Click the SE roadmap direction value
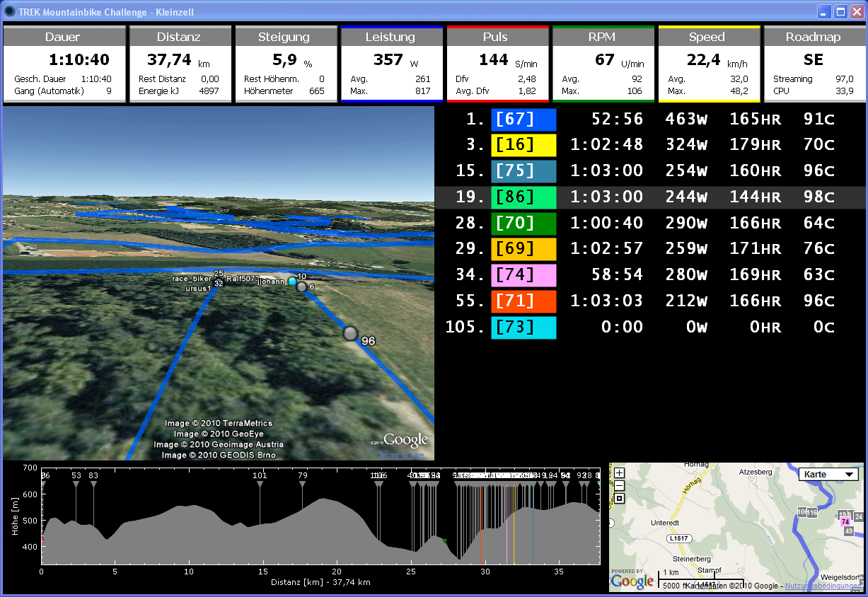This screenshot has height=597, width=868. pyautogui.click(x=814, y=60)
